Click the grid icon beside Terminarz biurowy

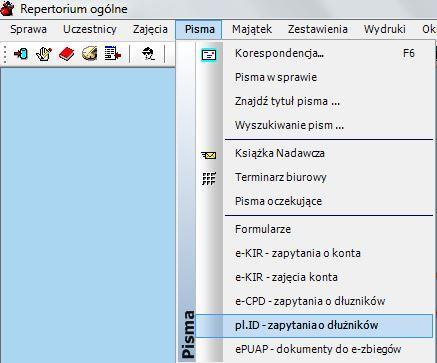[x=209, y=178]
